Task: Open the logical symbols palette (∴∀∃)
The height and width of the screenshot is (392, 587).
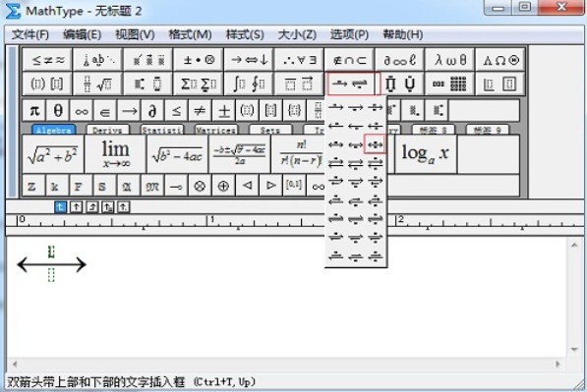Action: pos(299,60)
